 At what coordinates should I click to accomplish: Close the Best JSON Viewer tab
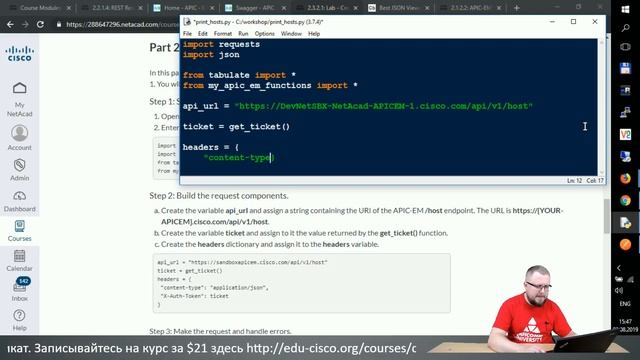[x=428, y=8]
